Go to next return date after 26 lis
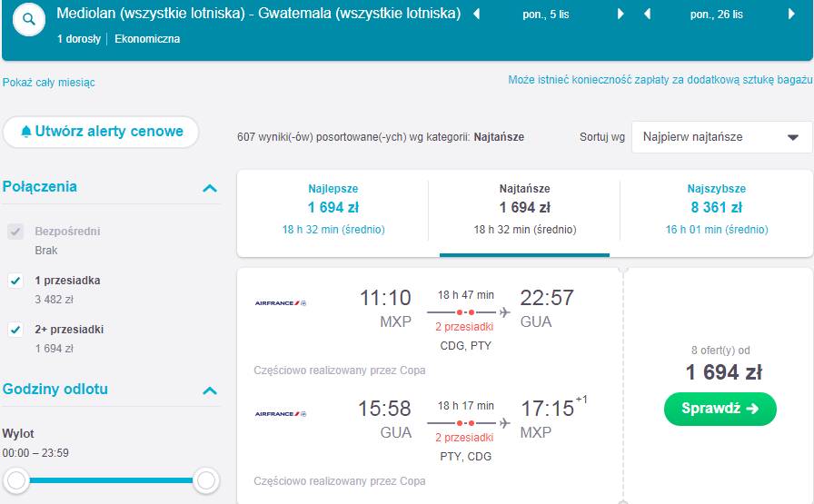This screenshot has width=814, height=504. click(x=791, y=14)
